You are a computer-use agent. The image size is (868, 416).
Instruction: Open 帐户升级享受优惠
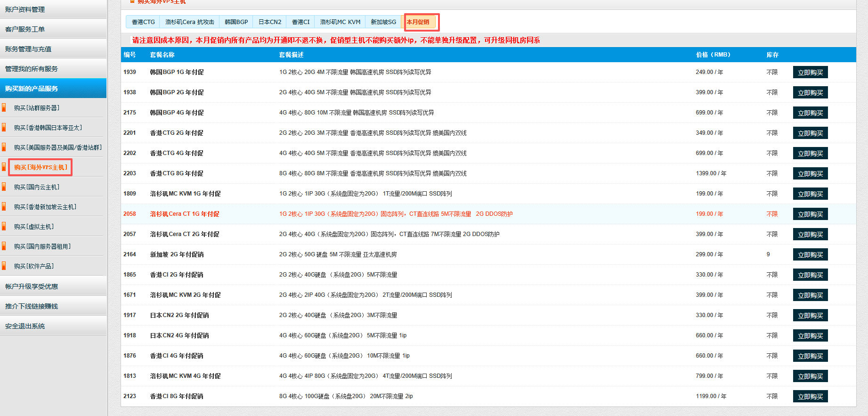(53, 286)
